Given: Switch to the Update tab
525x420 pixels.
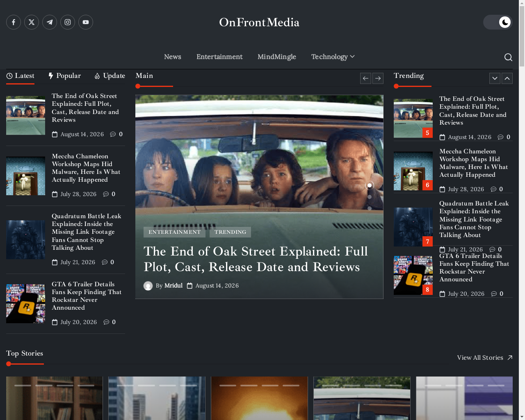Looking at the screenshot, I should click(110, 76).
